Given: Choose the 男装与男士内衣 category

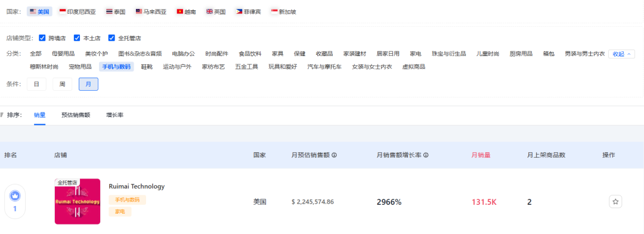Looking at the screenshot, I should pyautogui.click(x=584, y=54).
